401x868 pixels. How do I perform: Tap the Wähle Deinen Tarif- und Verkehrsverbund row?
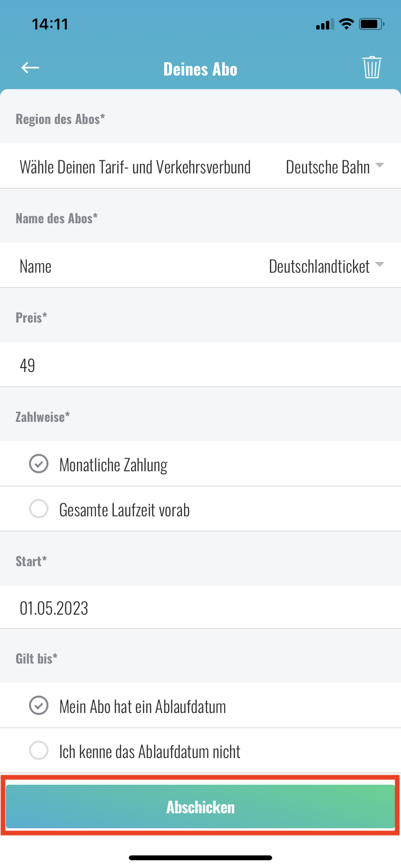coord(135,167)
